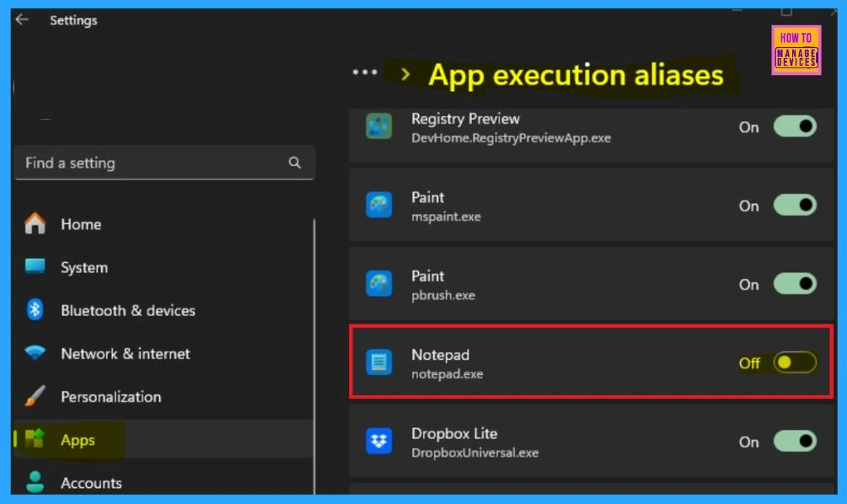Click the Notepad app icon
The height and width of the screenshot is (504, 847).
[378, 362]
